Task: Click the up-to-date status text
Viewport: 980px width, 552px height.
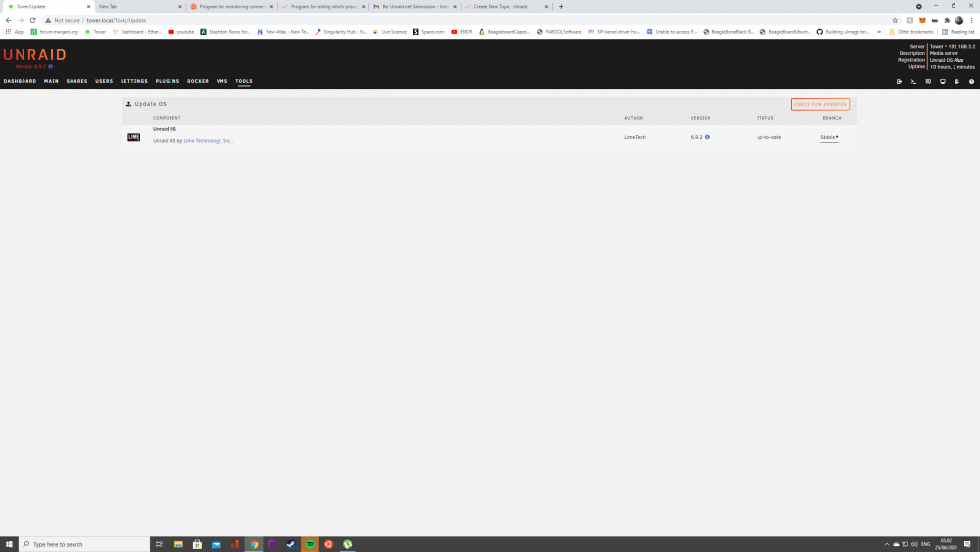Action: coord(768,137)
